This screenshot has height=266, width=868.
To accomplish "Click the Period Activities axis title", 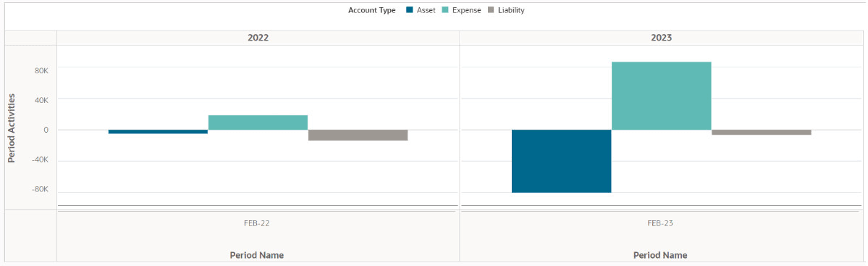I will click(12, 128).
